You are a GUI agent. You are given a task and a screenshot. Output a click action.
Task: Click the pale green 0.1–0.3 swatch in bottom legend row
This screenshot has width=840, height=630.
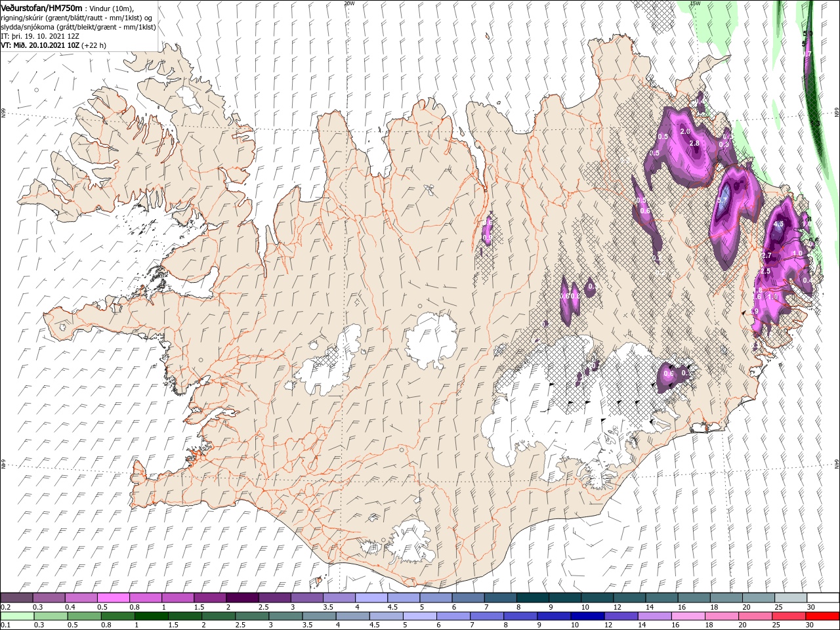coord(18,616)
